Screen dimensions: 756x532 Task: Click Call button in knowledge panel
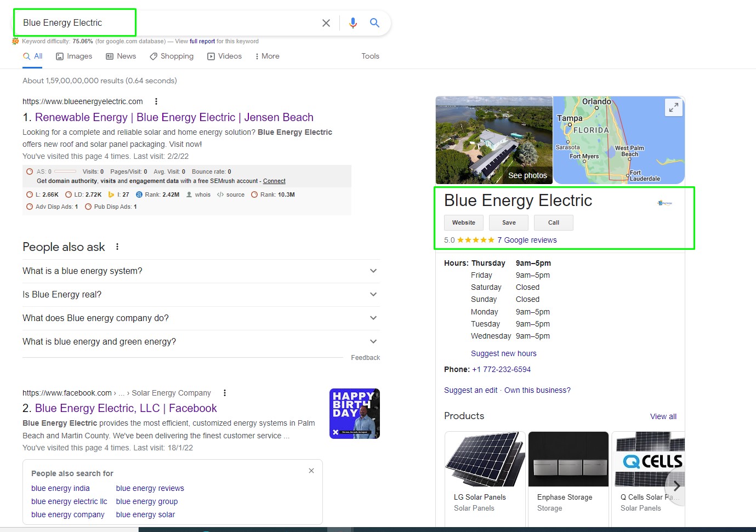pos(554,222)
